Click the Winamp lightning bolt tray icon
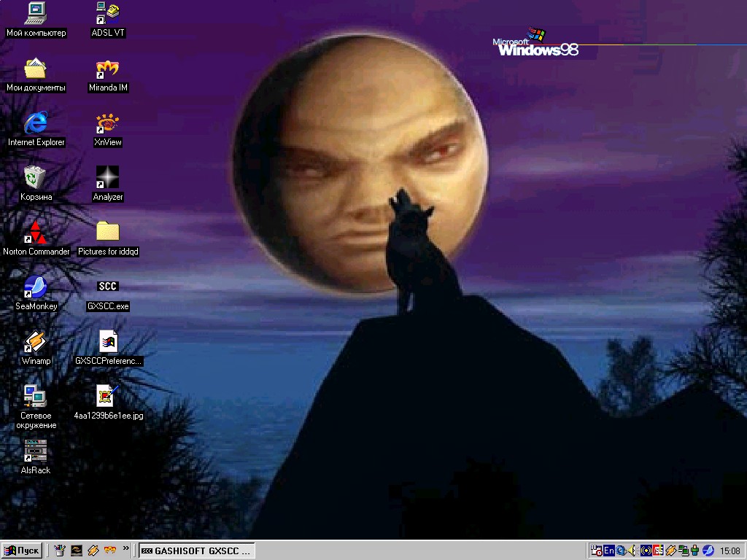This screenshot has height=560, width=747. coord(671,551)
